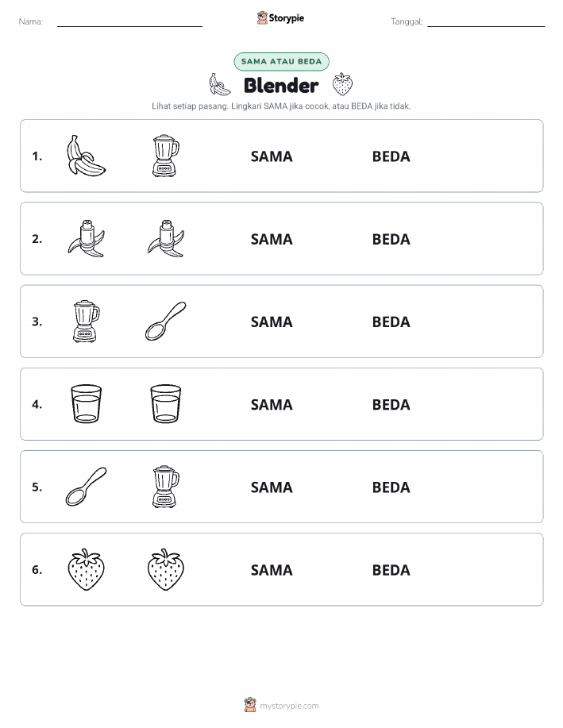Click the banana icon beside Blender title
Image resolution: width=563 pixels, height=728 pixels.
(219, 84)
